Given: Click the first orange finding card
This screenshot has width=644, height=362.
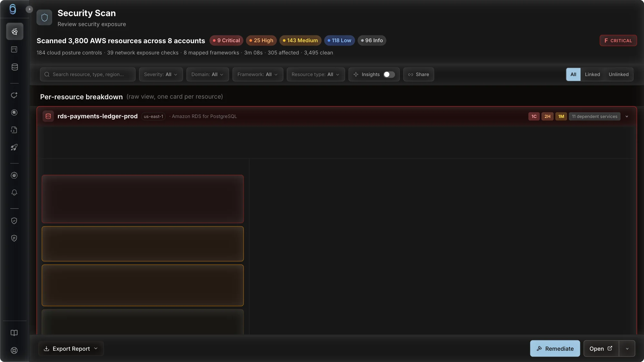Looking at the screenshot, I should pos(143,244).
